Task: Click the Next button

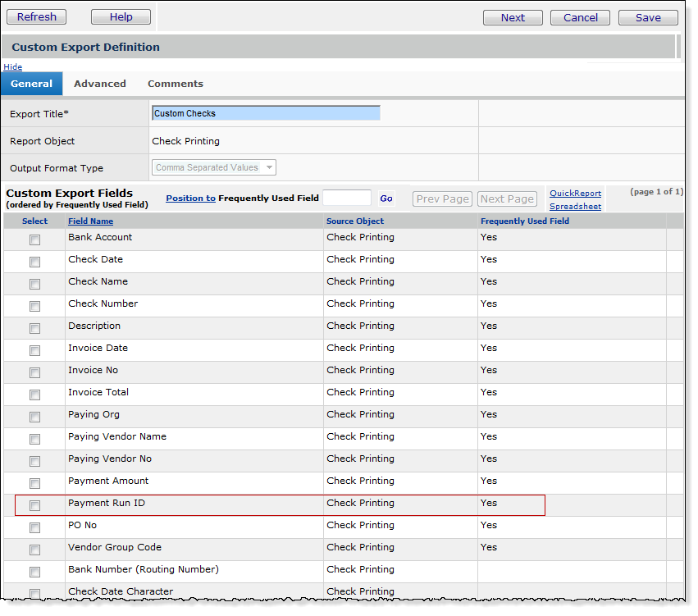Action: [513, 18]
